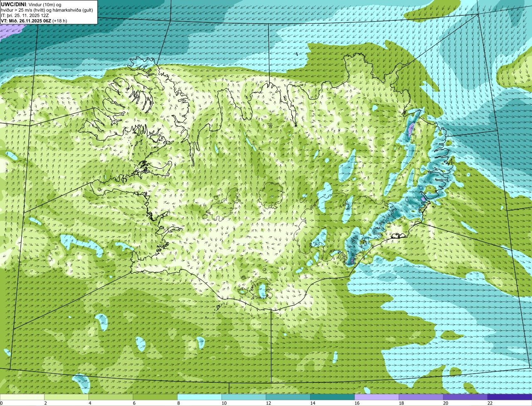This screenshot has width=532, height=406.
Task: Click the "2" legend scale label
Action: [x=45, y=403]
